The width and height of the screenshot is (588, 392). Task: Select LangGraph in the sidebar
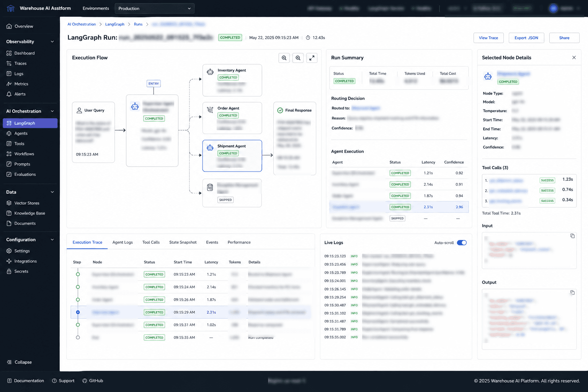[x=30, y=123]
